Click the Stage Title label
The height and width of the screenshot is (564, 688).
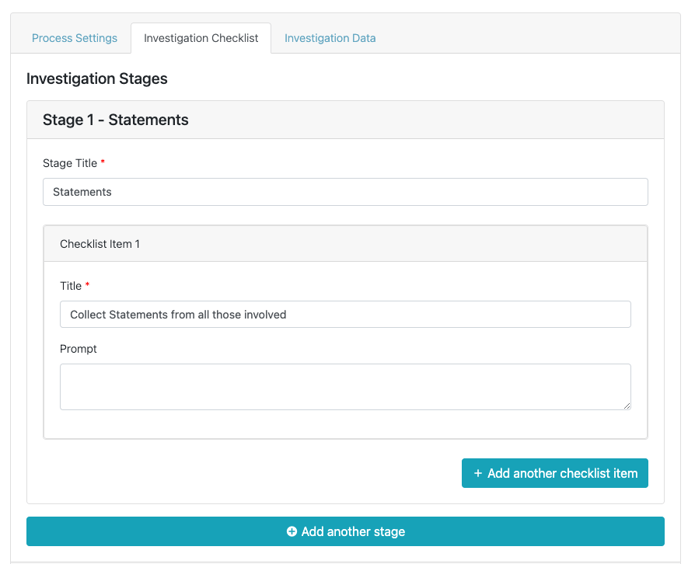pyautogui.click(x=70, y=163)
